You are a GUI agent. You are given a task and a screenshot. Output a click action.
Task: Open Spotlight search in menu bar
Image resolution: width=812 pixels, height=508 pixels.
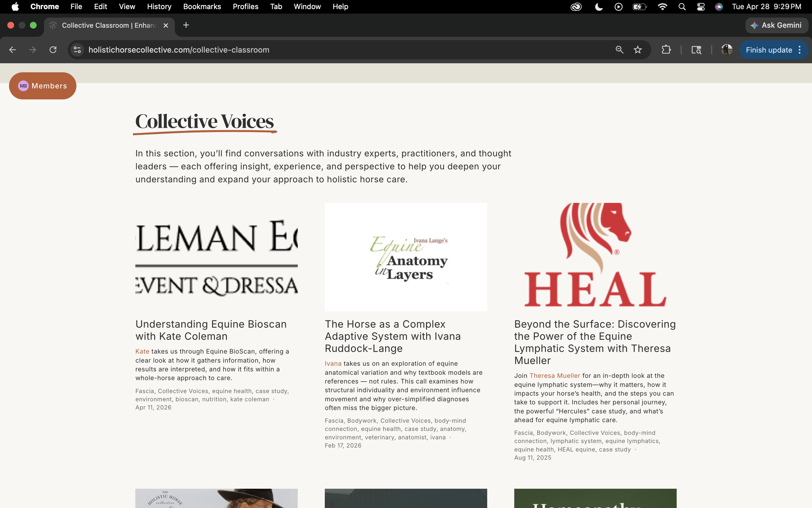point(682,7)
